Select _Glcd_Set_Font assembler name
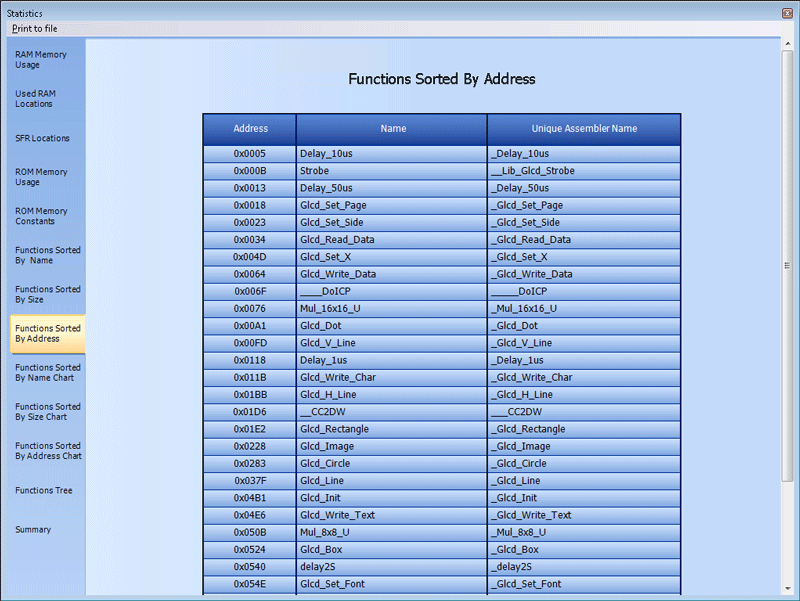Viewport: 800px width, 601px height. coord(584,584)
